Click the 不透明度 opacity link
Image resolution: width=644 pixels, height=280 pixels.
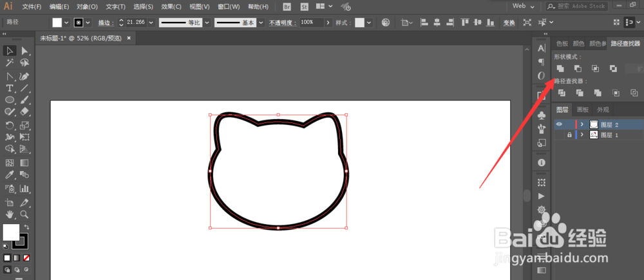(x=283, y=23)
